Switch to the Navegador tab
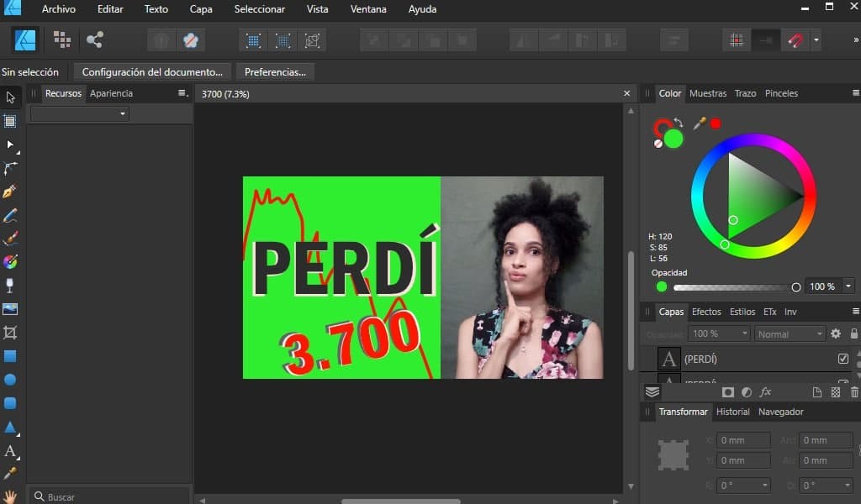The image size is (861, 504). [x=781, y=412]
